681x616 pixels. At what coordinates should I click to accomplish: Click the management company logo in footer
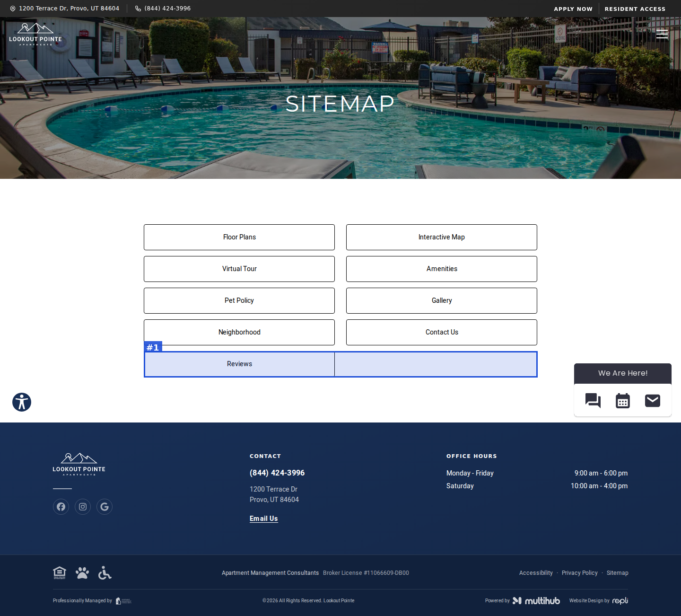point(123,601)
